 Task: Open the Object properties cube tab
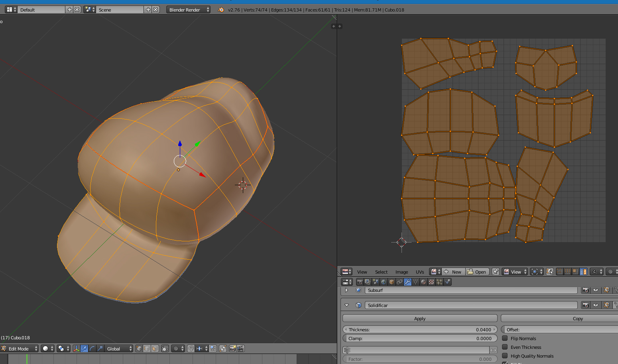pyautogui.click(x=392, y=282)
